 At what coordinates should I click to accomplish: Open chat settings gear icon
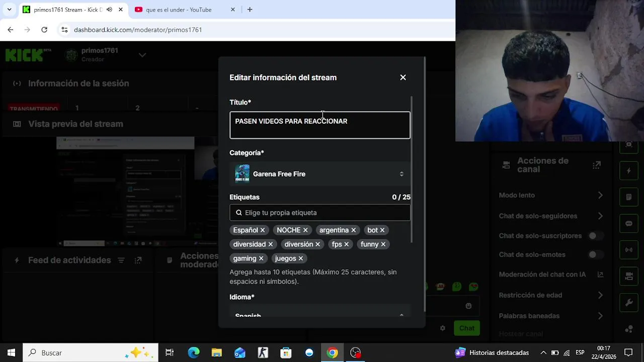point(442,328)
